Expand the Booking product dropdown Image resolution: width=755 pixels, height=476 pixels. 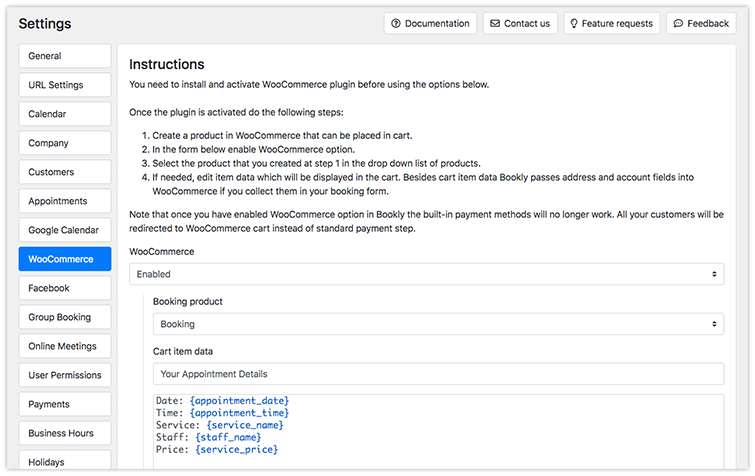(x=438, y=324)
